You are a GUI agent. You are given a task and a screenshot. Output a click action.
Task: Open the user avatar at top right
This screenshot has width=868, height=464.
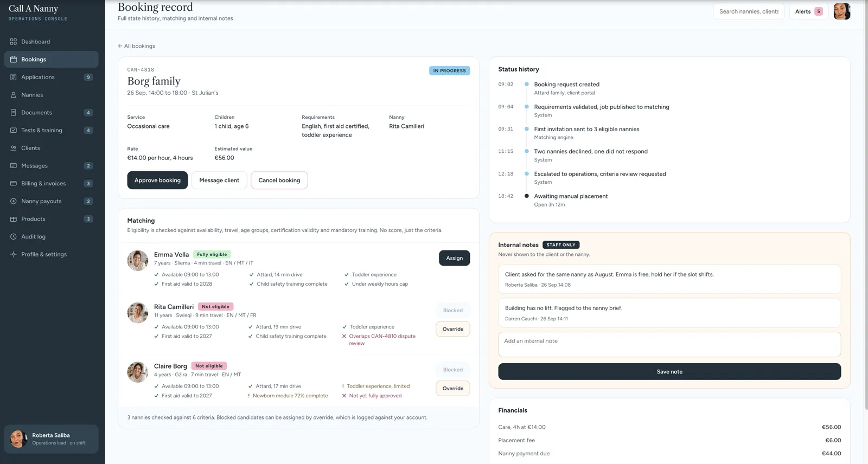(841, 11)
